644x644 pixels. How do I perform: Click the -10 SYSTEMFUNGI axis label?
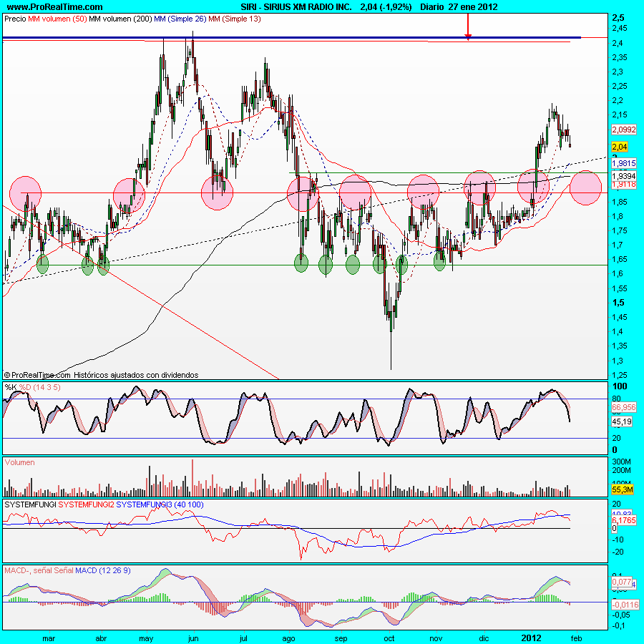click(618, 540)
